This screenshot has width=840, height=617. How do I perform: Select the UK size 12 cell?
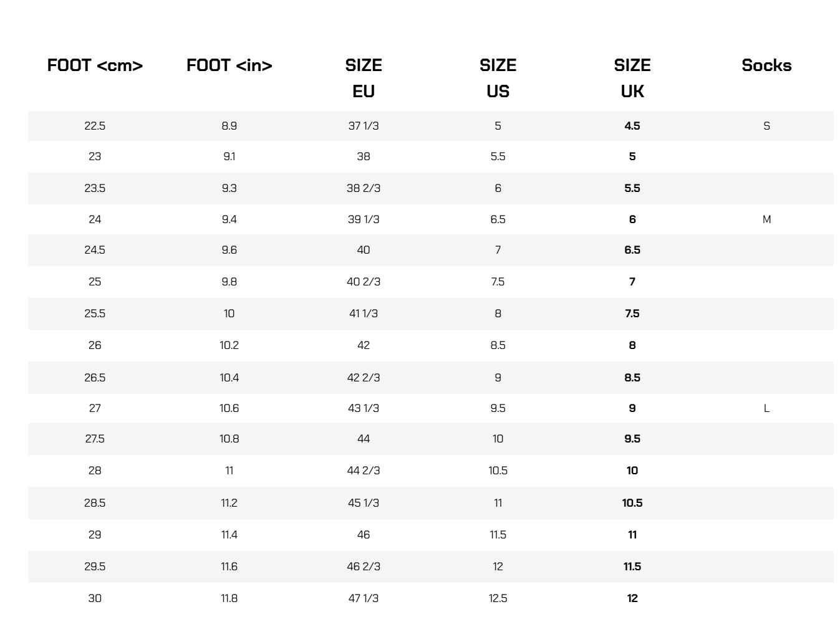click(632, 598)
